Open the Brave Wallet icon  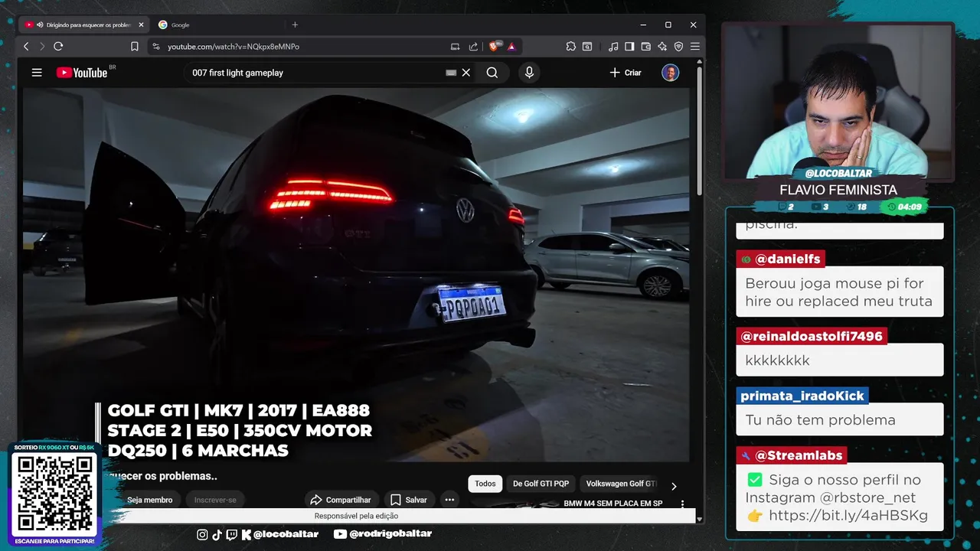(645, 47)
